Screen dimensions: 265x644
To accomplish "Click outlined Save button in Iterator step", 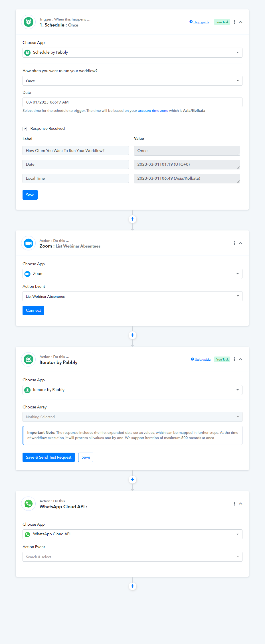I will tap(86, 457).
